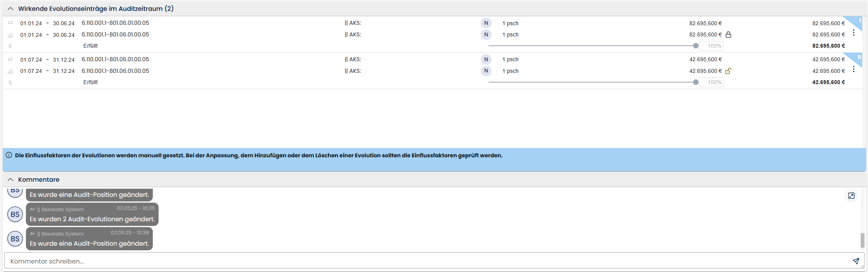Click the send comment paper-plane icon

point(856,261)
